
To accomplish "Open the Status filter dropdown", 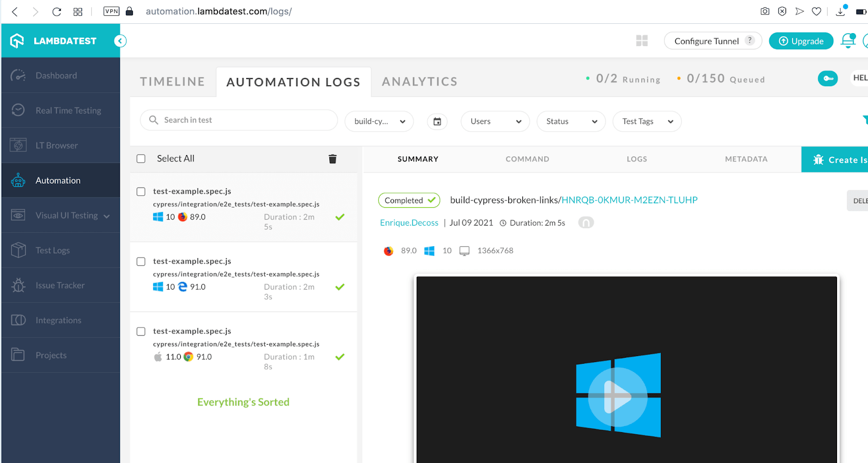I will [x=571, y=121].
